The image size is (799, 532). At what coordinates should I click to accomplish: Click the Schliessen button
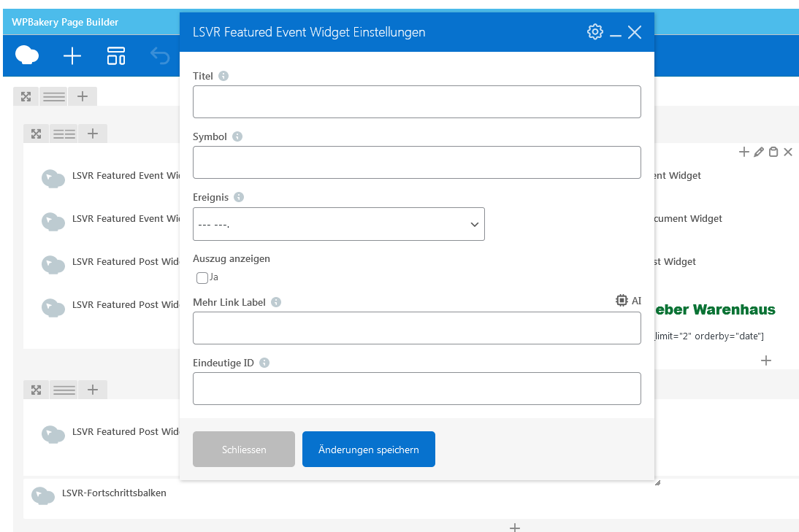point(244,449)
